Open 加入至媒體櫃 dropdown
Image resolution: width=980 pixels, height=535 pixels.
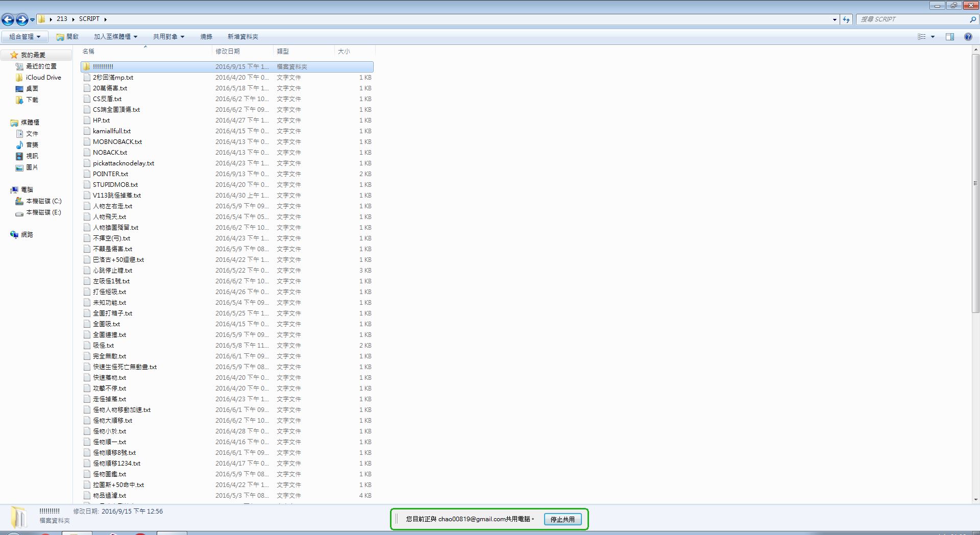tap(115, 37)
